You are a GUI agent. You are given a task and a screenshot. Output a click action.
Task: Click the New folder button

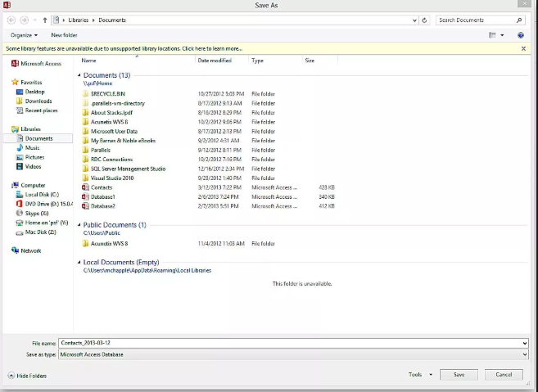64,35
